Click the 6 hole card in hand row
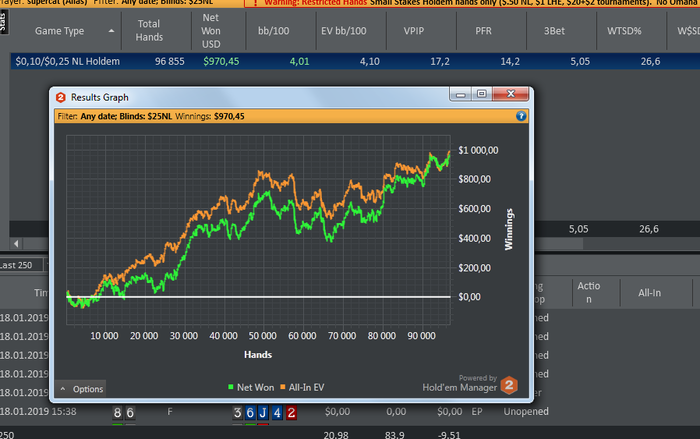The height and width of the screenshot is (439, 700). 130,413
